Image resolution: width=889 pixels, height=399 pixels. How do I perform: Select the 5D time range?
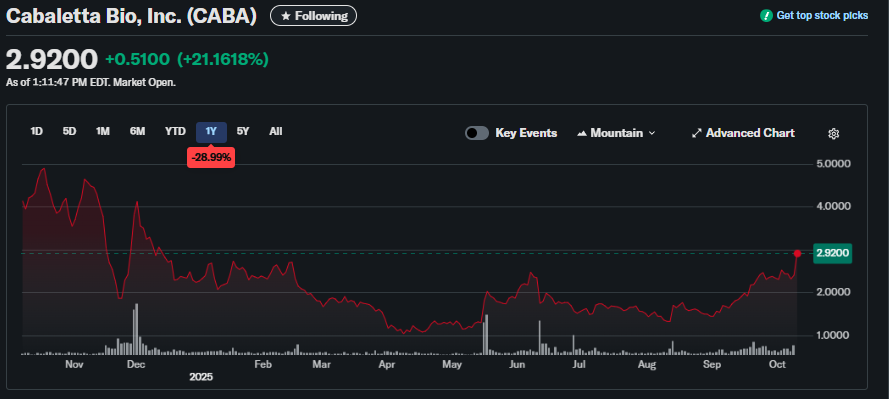[69, 131]
